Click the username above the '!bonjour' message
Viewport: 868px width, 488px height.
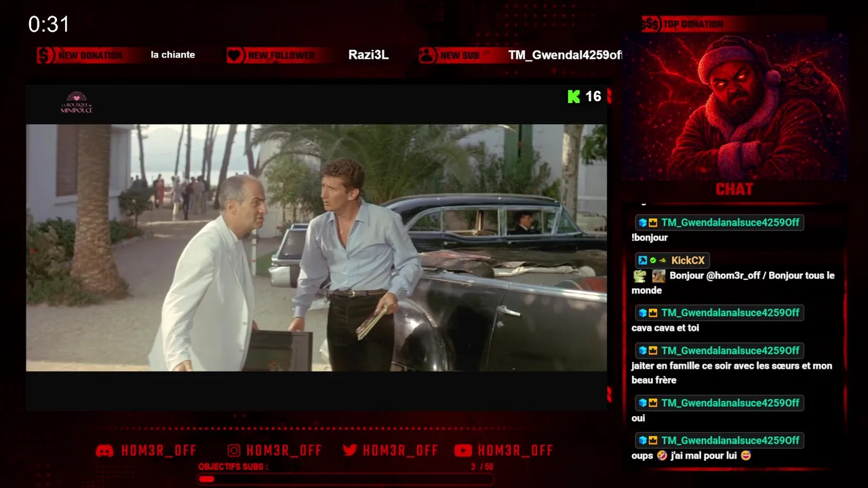click(x=730, y=222)
